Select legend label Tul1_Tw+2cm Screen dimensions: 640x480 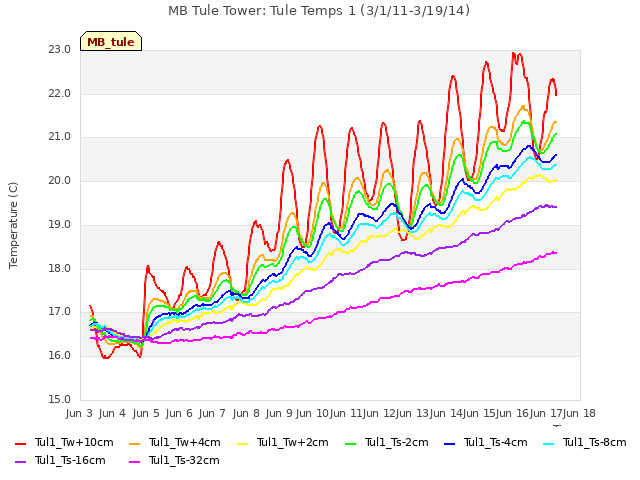coord(293,442)
